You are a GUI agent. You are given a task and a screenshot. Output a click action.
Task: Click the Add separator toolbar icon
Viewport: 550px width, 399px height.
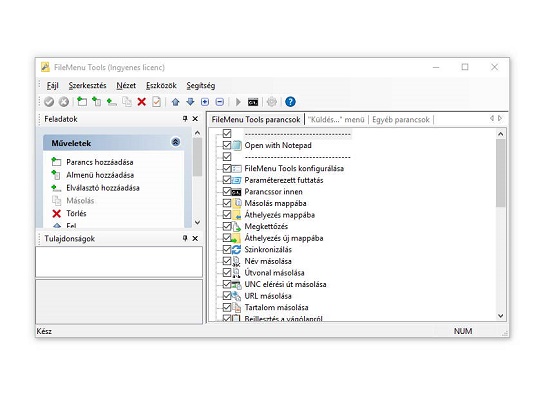click(112, 102)
